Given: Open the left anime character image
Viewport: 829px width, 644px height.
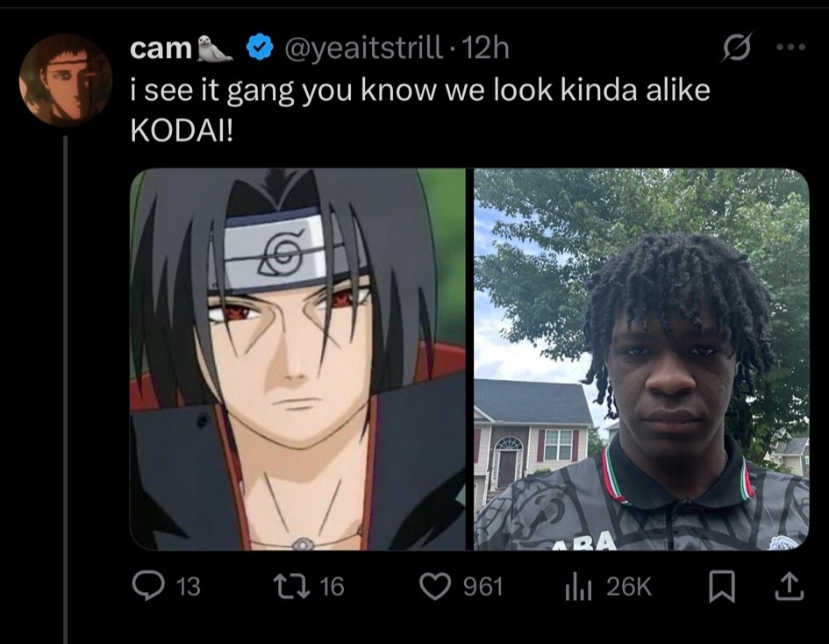Looking at the screenshot, I should coord(297,359).
